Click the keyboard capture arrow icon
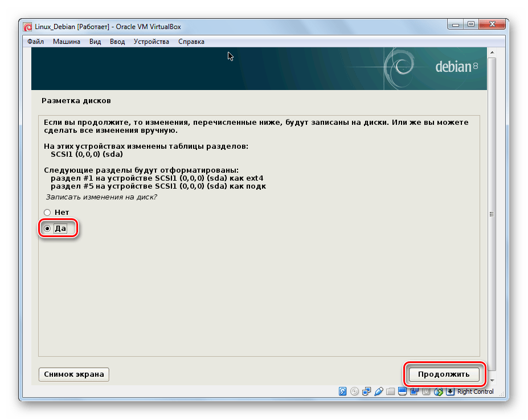The image size is (528, 420). tap(450, 392)
